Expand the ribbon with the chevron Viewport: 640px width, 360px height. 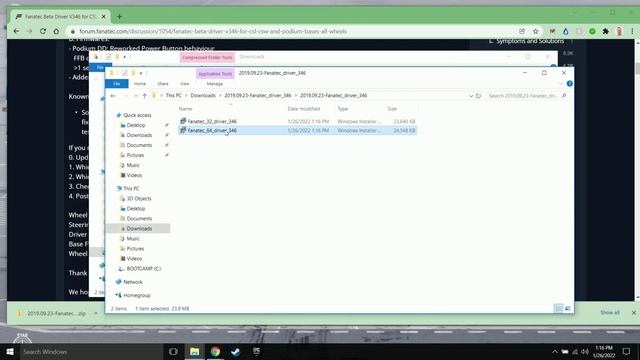pyautogui.click(x=561, y=84)
